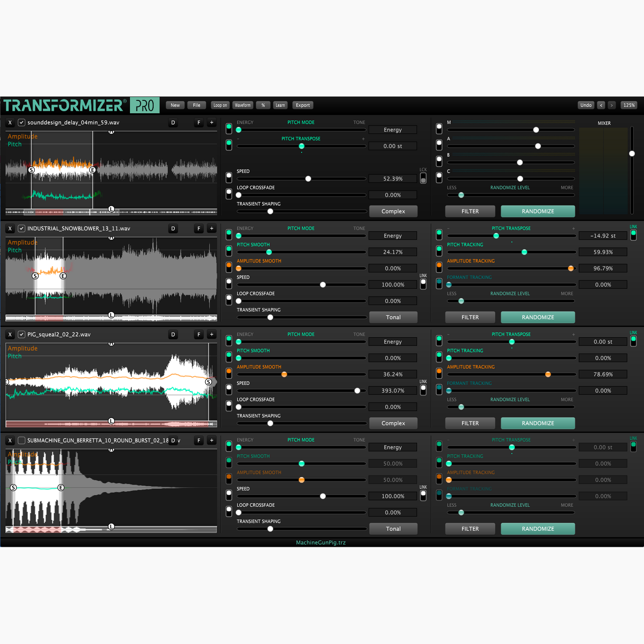The height and width of the screenshot is (644, 644).
Task: Open the Energy pitch mode dropdown on top track
Action: pyautogui.click(x=393, y=130)
